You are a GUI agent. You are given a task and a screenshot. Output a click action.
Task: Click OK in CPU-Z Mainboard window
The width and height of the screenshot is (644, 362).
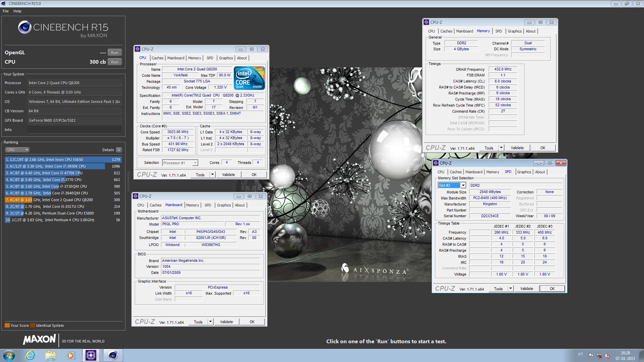pyautogui.click(x=252, y=322)
